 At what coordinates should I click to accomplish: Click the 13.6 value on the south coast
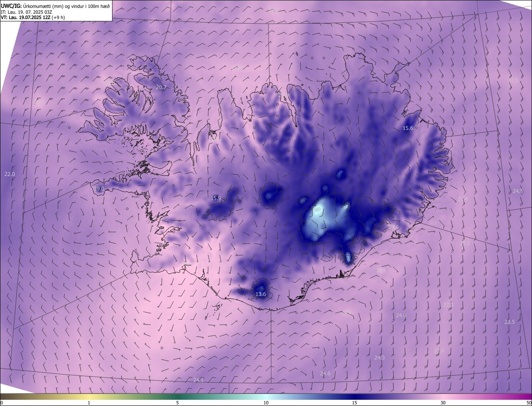(x=261, y=294)
